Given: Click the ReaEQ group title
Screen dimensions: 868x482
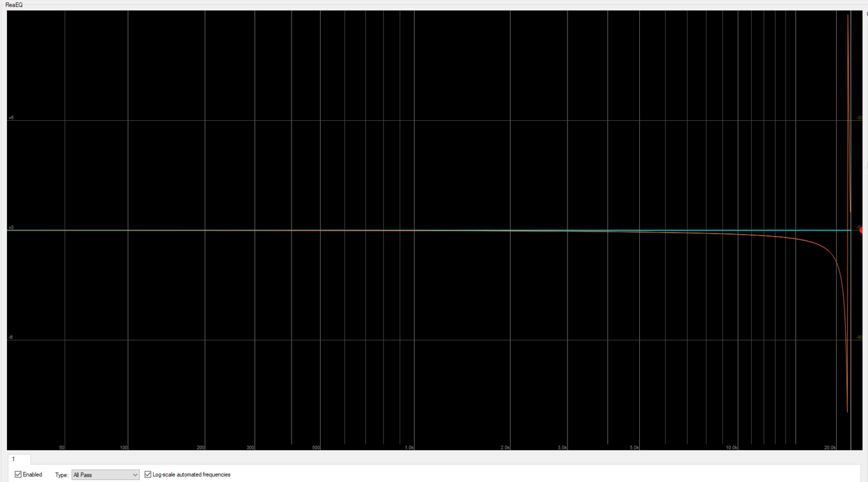Looking at the screenshot, I should tap(14, 4).
